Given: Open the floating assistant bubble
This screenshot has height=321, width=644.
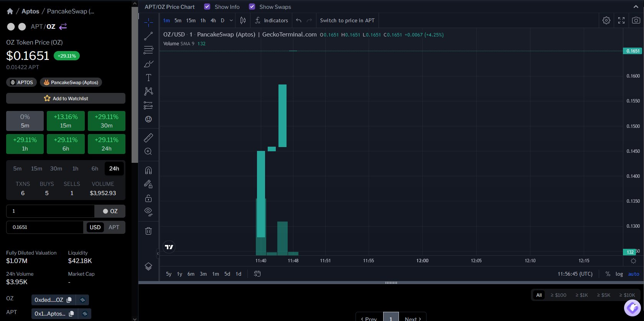Looking at the screenshot, I should coord(632,308).
